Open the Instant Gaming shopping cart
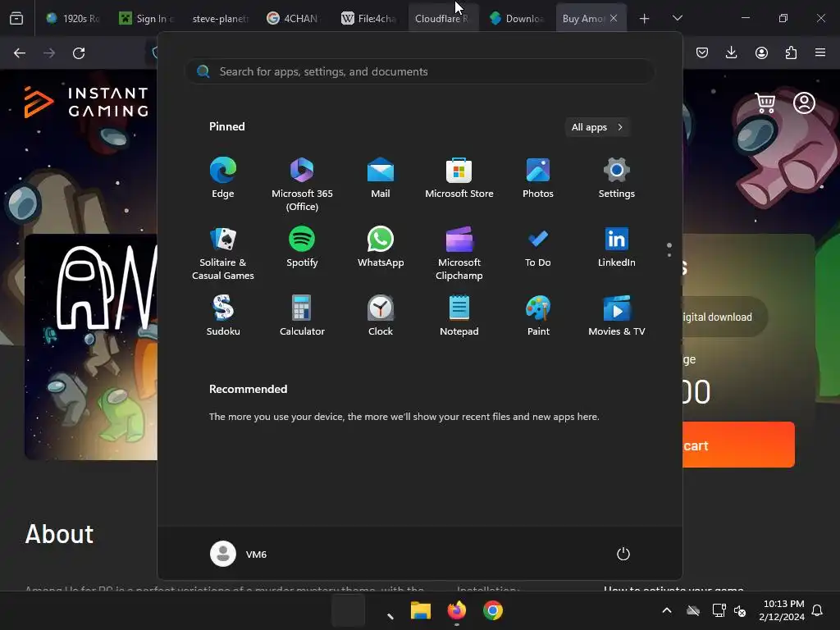840x630 pixels. tap(765, 103)
